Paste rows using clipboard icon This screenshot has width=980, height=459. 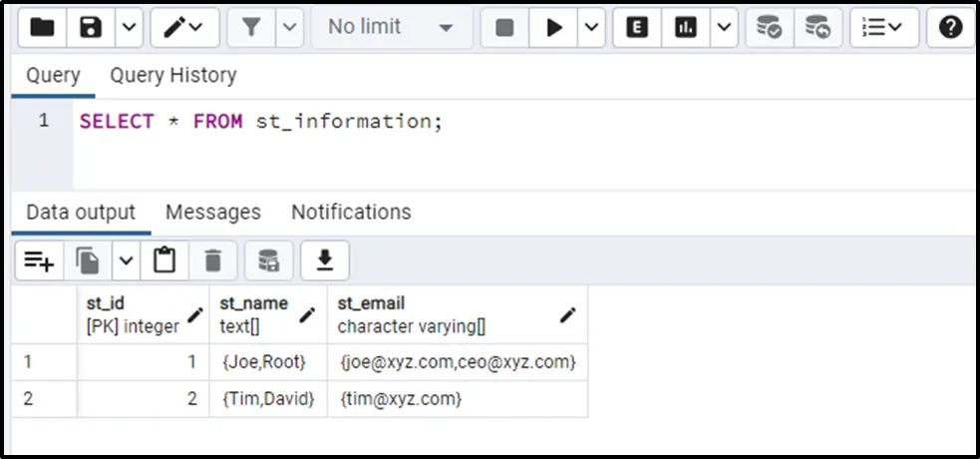click(164, 260)
